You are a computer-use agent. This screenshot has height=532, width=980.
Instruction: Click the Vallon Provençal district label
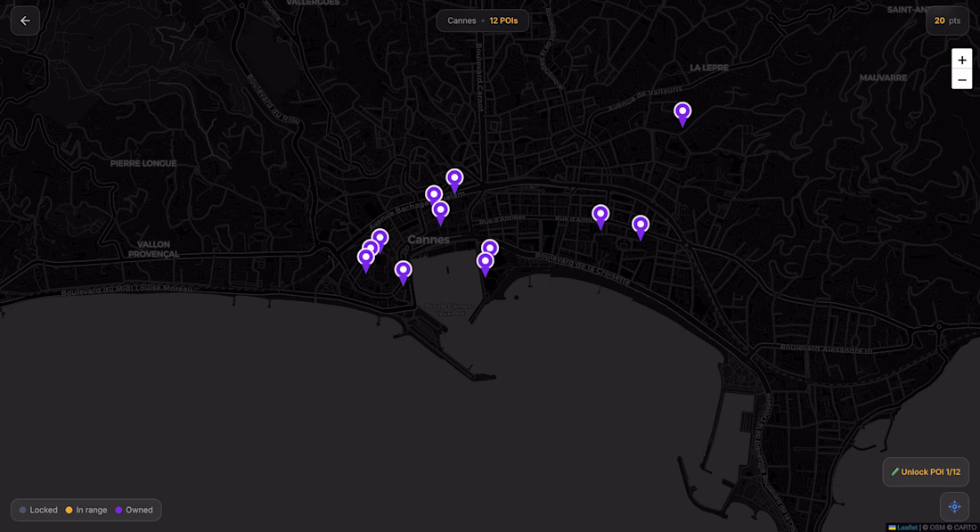[154, 249]
